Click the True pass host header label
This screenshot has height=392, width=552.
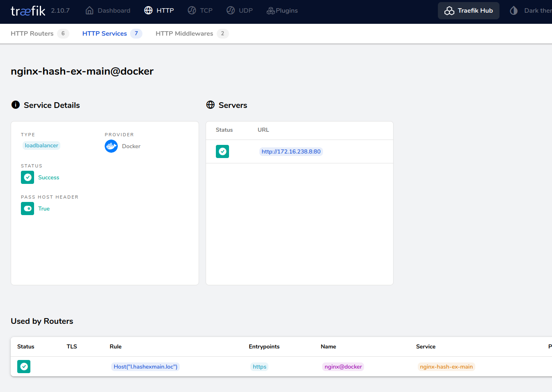(44, 209)
